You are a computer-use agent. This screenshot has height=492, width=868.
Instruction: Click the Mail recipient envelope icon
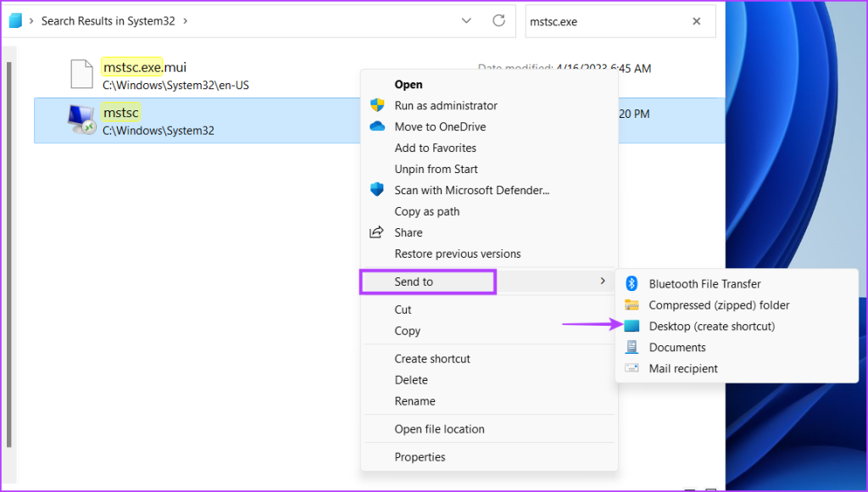pos(632,368)
